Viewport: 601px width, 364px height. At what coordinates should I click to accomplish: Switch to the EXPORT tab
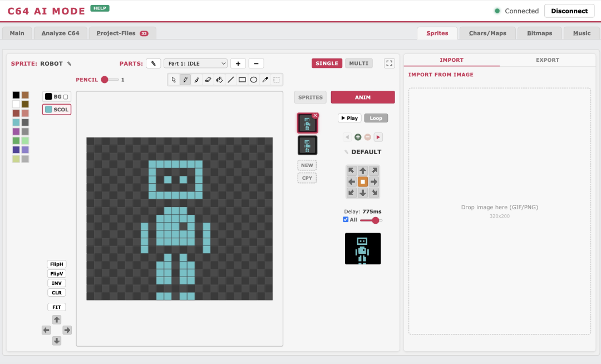[x=548, y=60]
